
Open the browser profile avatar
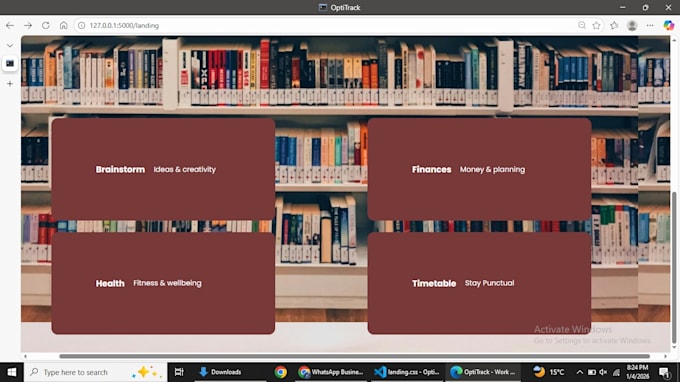pyautogui.click(x=632, y=26)
